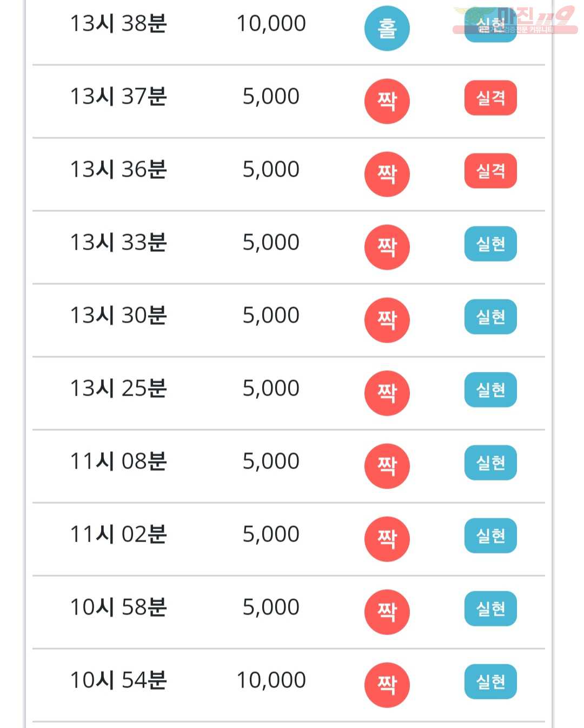Image resolution: width=584 pixels, height=728 pixels.
Task: Click the 10,000 amount at 10시 54분
Action: point(271,680)
